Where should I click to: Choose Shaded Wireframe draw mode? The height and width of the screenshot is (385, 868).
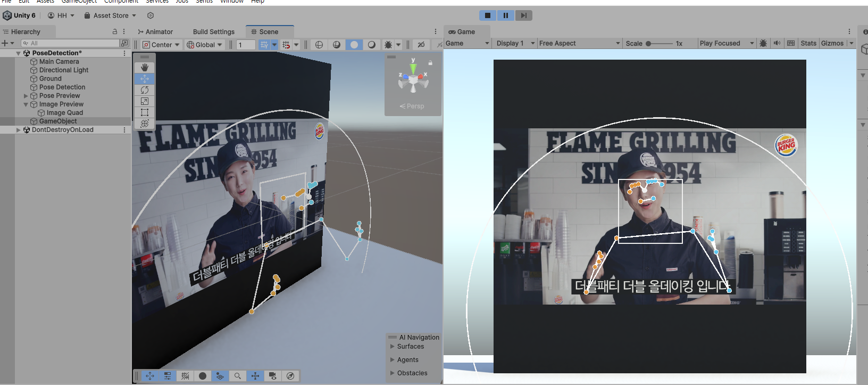[337, 45]
